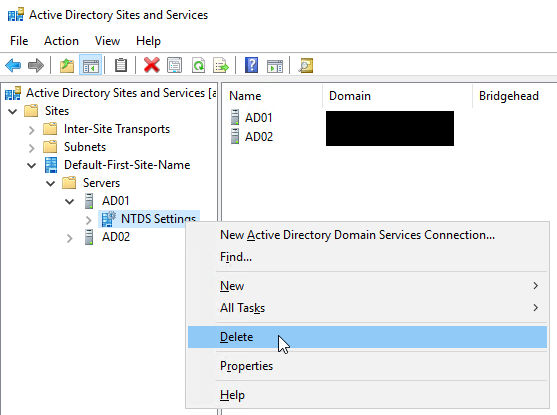Viewport: 557px width, 415px height.
Task: Select 'Inter-Site Transports' tree label
Action: pyautogui.click(x=117, y=129)
